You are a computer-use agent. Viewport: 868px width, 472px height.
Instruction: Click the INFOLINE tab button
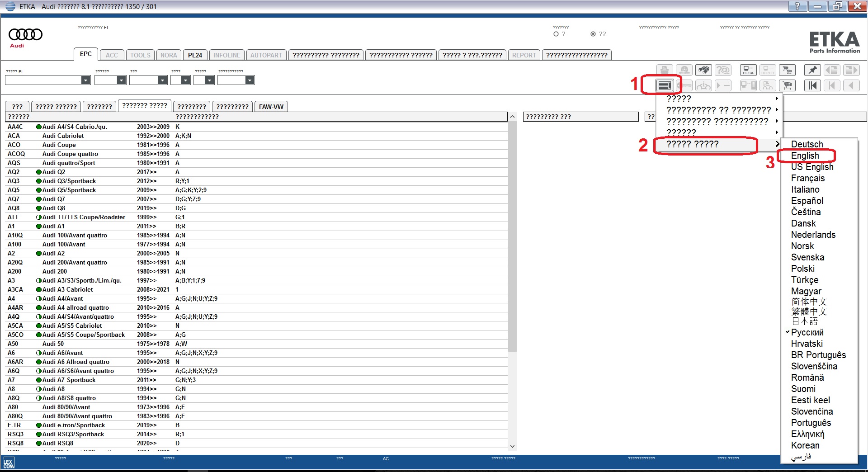[227, 55]
